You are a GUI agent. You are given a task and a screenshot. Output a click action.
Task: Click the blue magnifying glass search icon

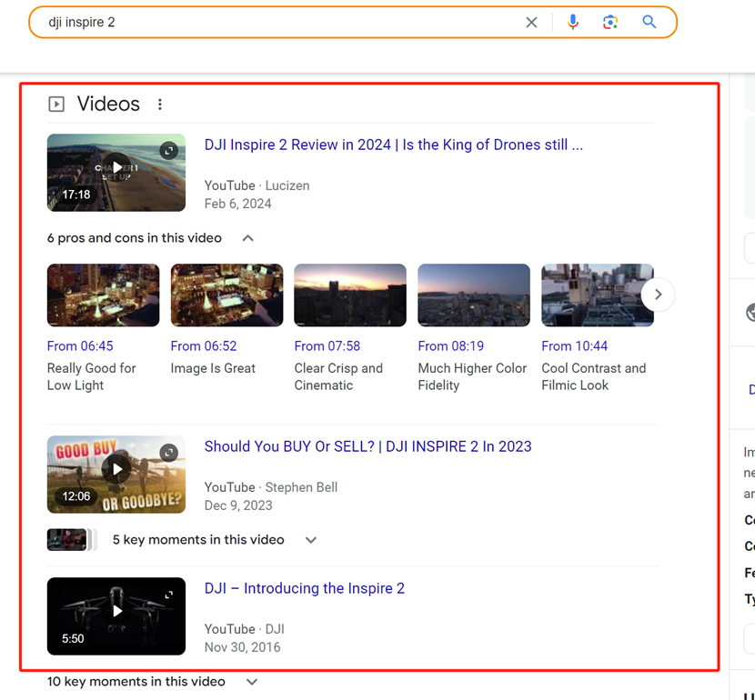click(x=649, y=23)
